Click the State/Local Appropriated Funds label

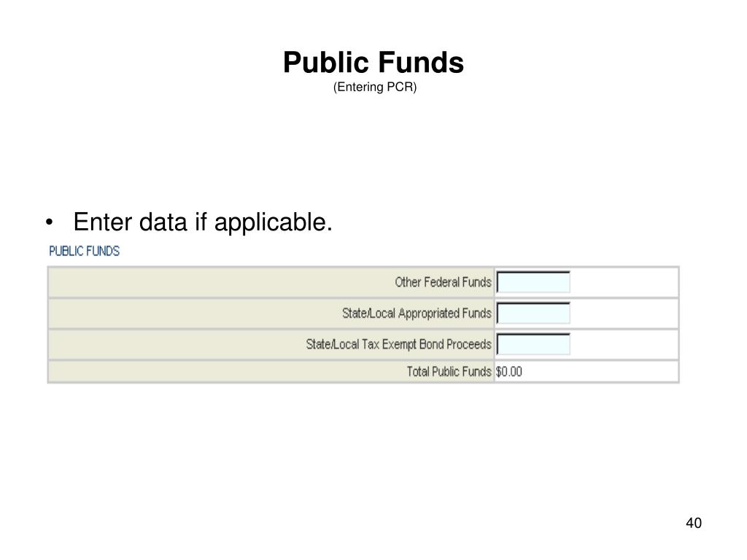point(417,314)
